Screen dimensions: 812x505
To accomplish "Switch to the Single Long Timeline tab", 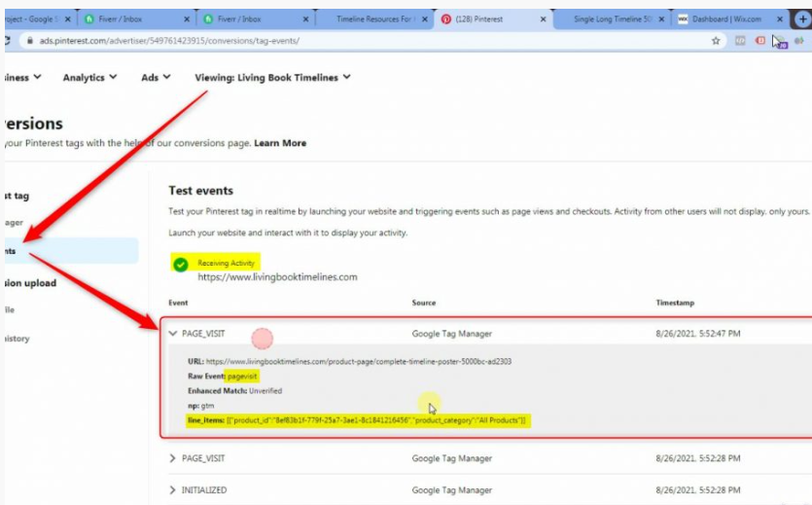I will (x=612, y=19).
